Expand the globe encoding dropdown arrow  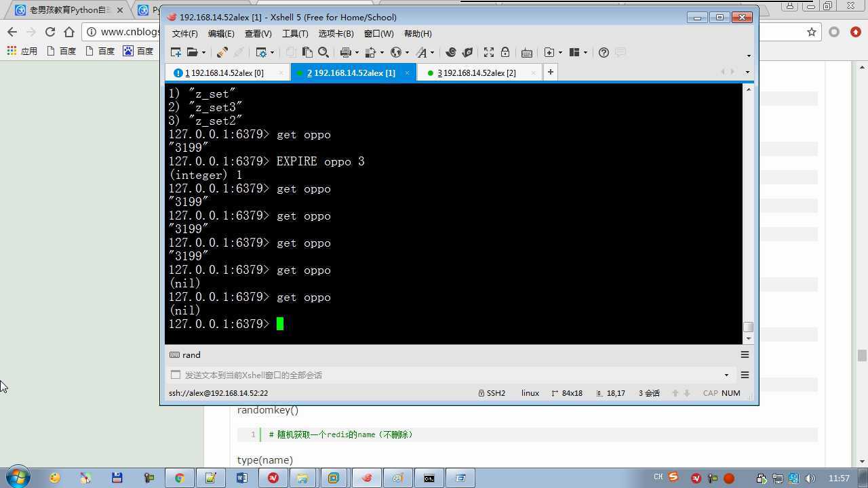pos(407,53)
